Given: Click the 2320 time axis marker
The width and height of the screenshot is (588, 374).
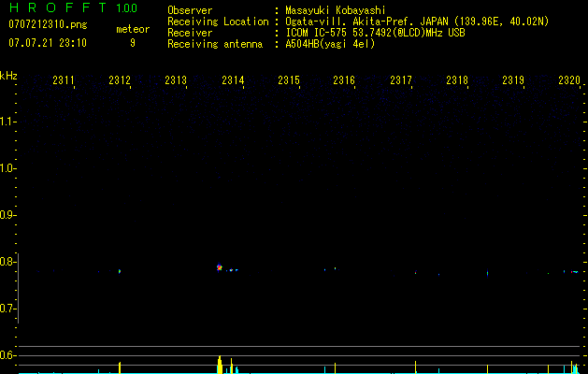Looking at the screenshot, I should pos(569,79).
